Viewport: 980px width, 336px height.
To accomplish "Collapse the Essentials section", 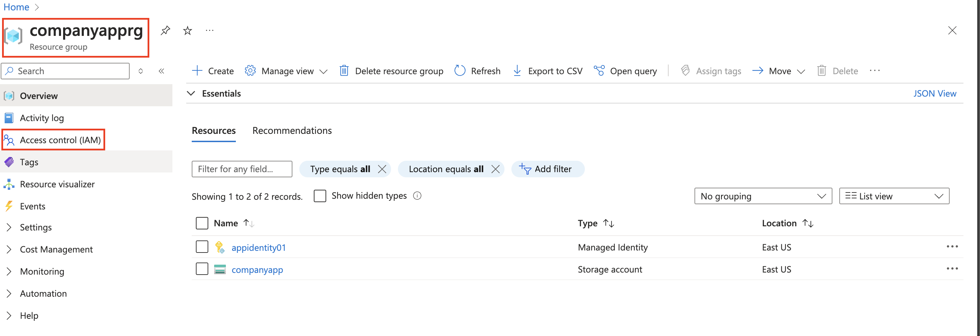I will coord(191,93).
